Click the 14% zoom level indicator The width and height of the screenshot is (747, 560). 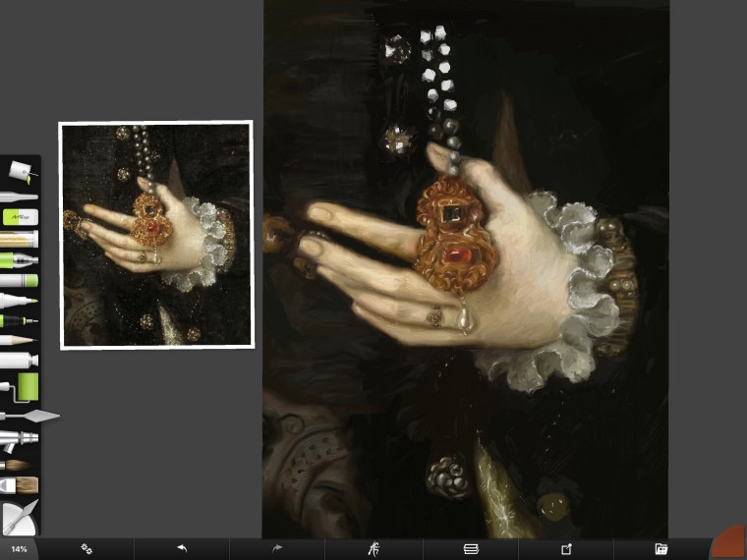click(x=19, y=549)
